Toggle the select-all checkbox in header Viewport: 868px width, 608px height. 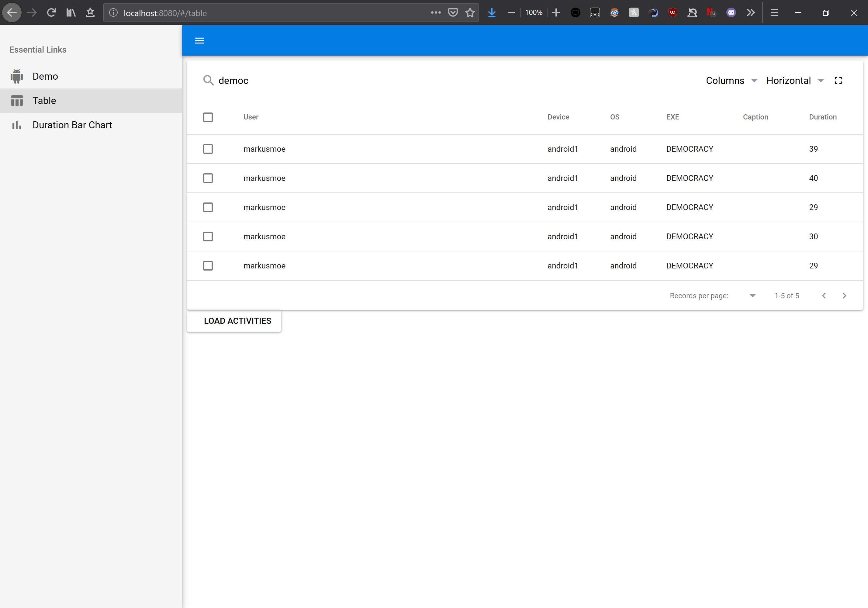(208, 117)
